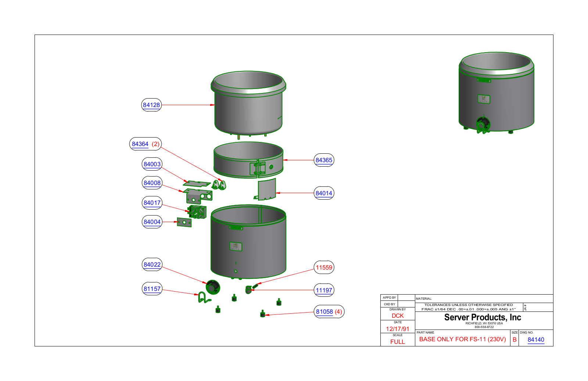Click the (4) quantity next to 81058
This screenshot has width=588, height=381.
click(338, 311)
